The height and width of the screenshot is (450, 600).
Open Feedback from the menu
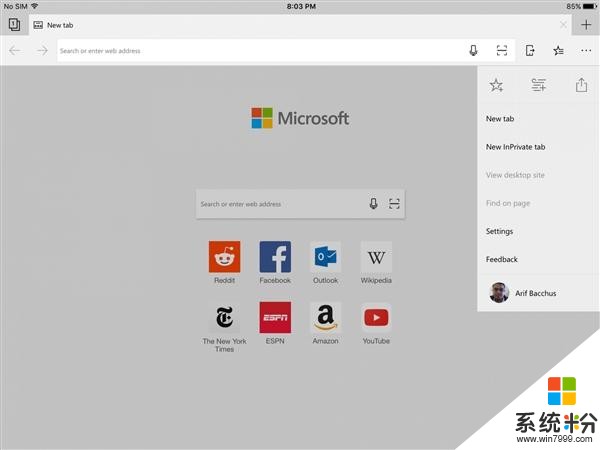[538, 259]
